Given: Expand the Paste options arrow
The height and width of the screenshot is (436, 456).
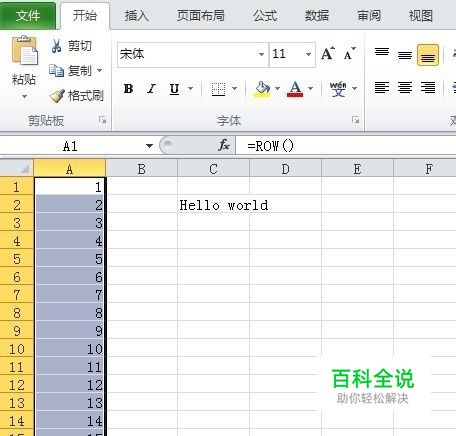Looking at the screenshot, I should (24, 97).
